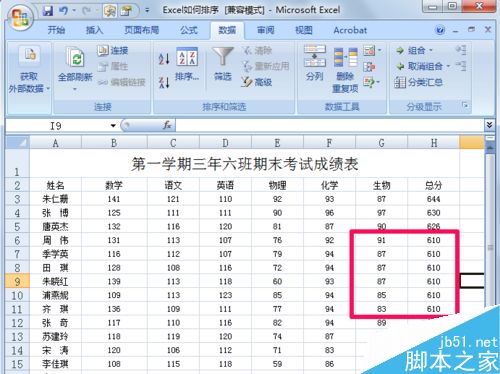500x374 pixels.
Task: Select column A header
Action: pos(55,143)
